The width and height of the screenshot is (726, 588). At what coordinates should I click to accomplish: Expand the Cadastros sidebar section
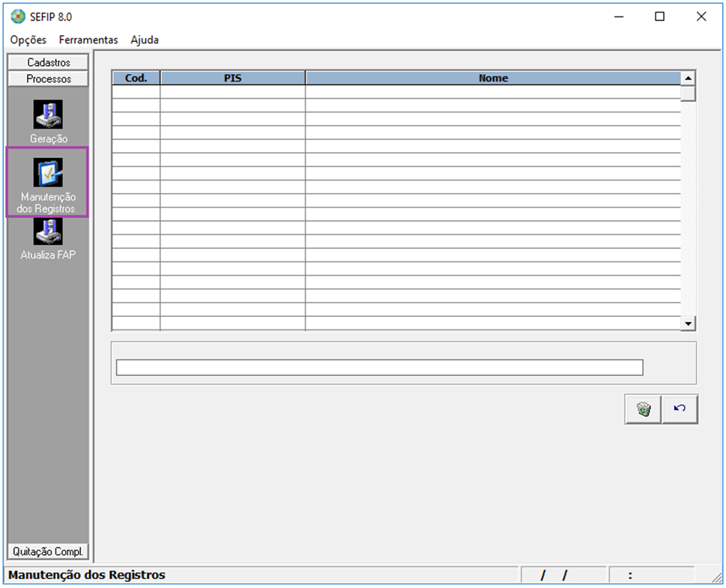(x=49, y=62)
